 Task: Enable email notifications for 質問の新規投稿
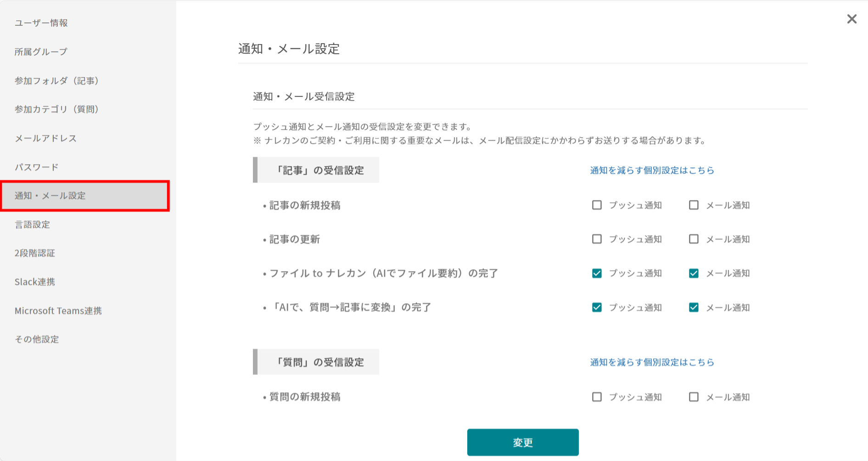694,397
